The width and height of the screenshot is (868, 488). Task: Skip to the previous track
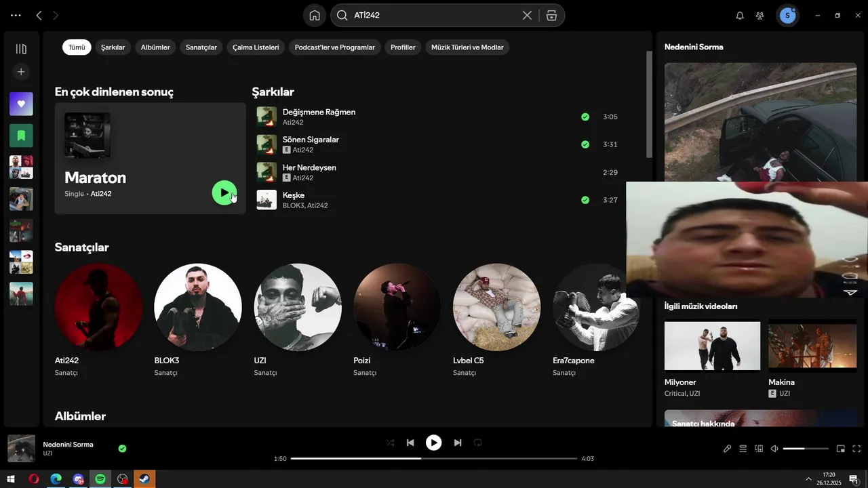click(410, 443)
